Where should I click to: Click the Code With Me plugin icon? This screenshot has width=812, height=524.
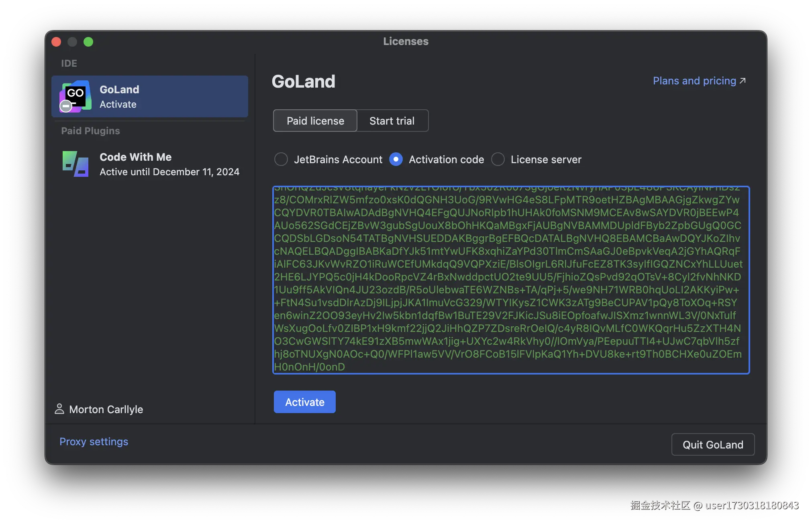tap(75, 164)
